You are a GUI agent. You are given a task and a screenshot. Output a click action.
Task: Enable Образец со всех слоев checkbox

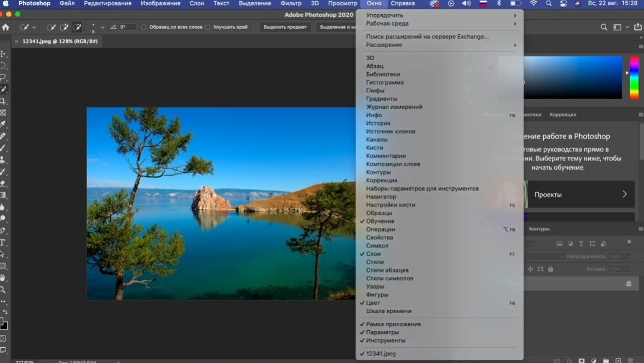point(143,27)
